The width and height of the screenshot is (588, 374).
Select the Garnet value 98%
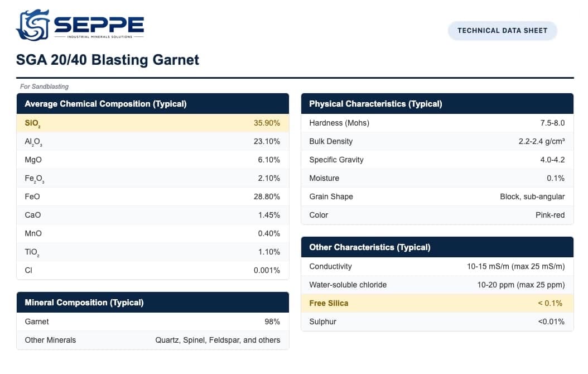(x=272, y=322)
